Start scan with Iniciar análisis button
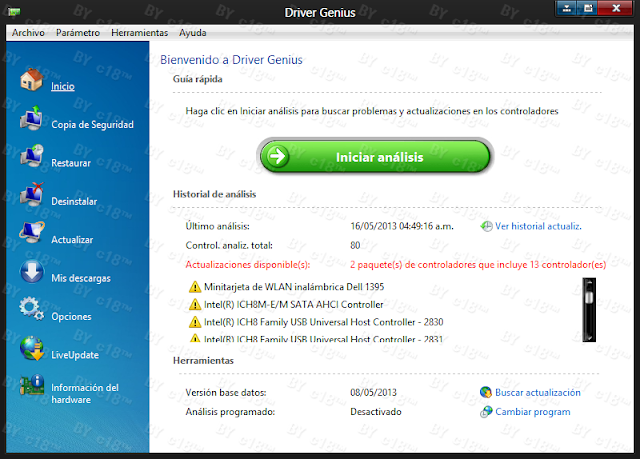Viewport: 640px width, 459px height. pos(375,157)
